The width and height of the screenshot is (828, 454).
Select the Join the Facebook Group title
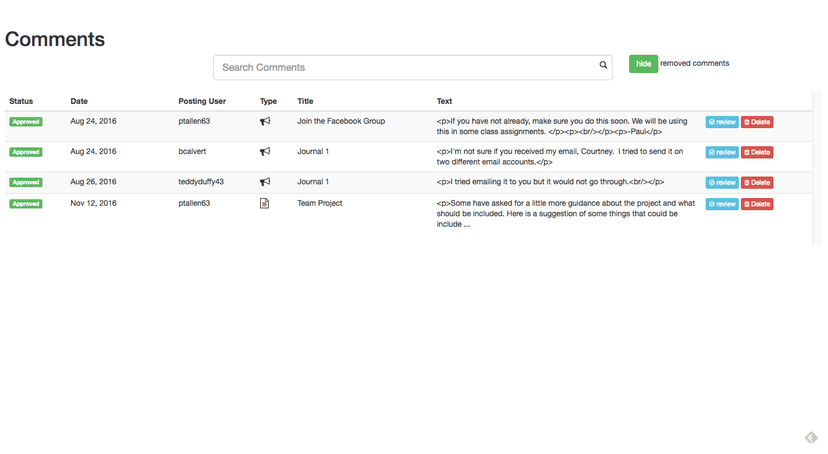click(x=341, y=121)
